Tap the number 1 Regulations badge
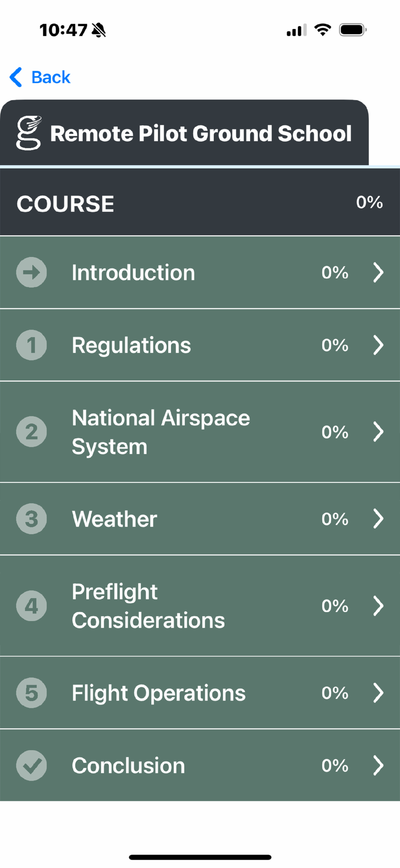This screenshot has width=400, height=868. [31, 345]
